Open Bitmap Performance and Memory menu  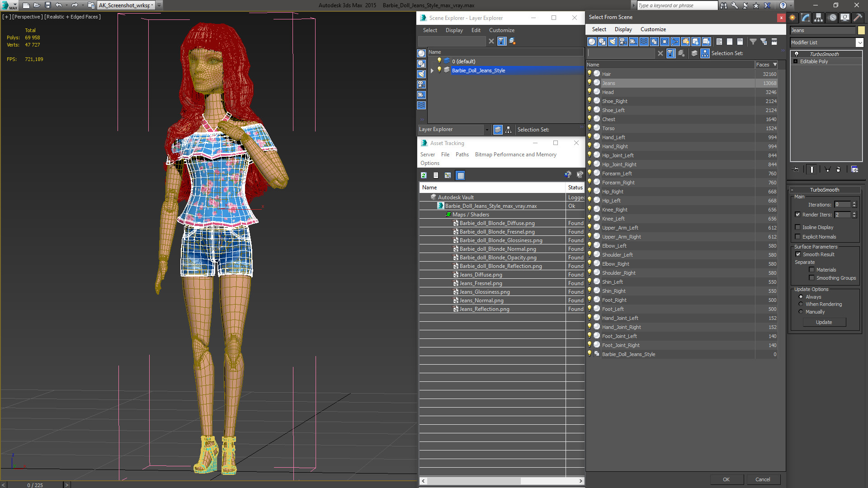[x=515, y=155]
